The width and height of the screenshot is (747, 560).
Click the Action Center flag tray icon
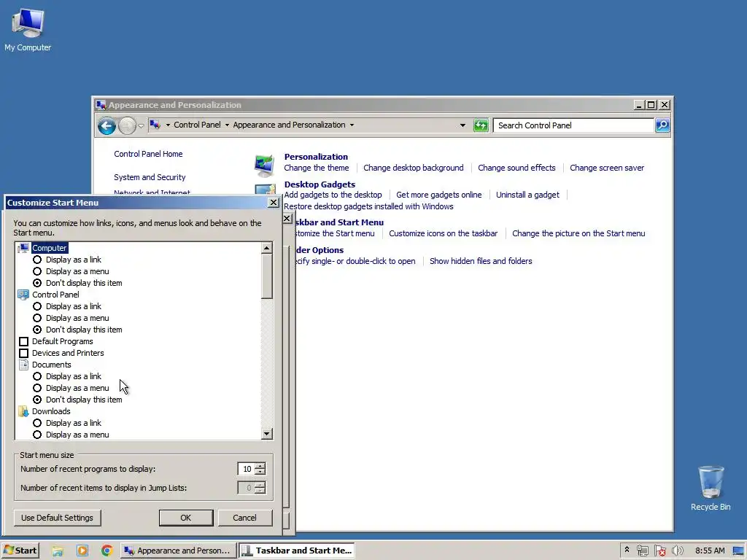(659, 551)
